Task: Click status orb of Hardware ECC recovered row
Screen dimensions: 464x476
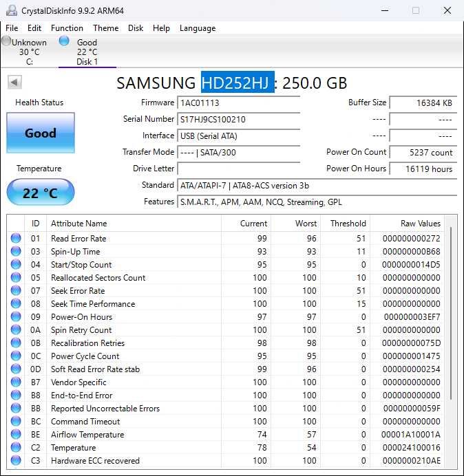Action: (16, 460)
